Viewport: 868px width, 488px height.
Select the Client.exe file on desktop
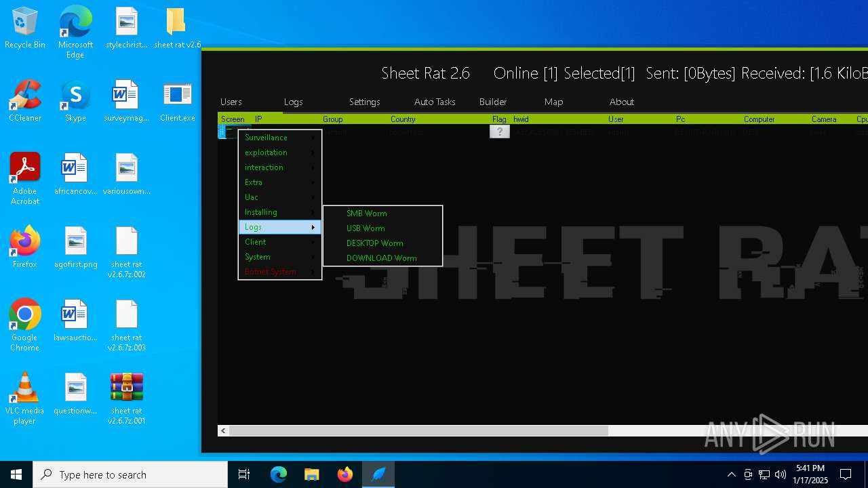click(178, 102)
